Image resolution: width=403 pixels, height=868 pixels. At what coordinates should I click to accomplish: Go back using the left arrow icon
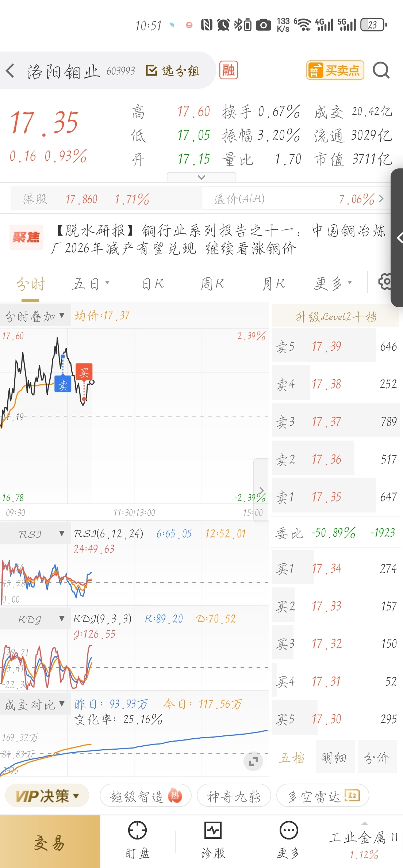click(10, 71)
